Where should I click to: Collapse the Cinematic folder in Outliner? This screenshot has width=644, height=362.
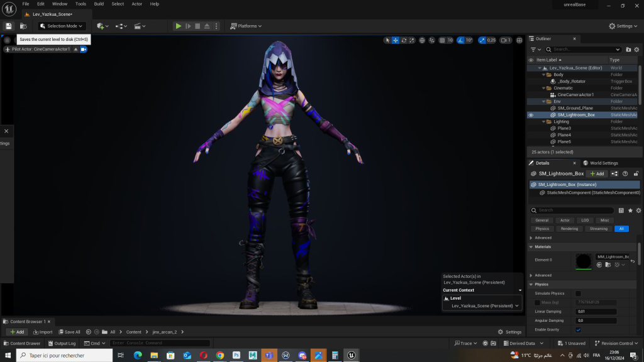[x=544, y=88]
